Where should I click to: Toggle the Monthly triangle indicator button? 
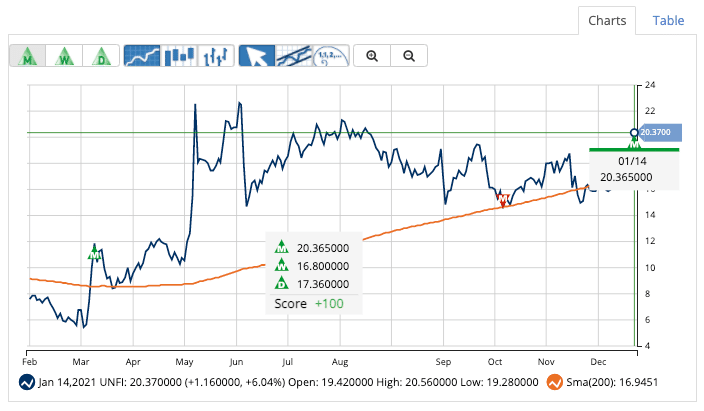coord(27,56)
